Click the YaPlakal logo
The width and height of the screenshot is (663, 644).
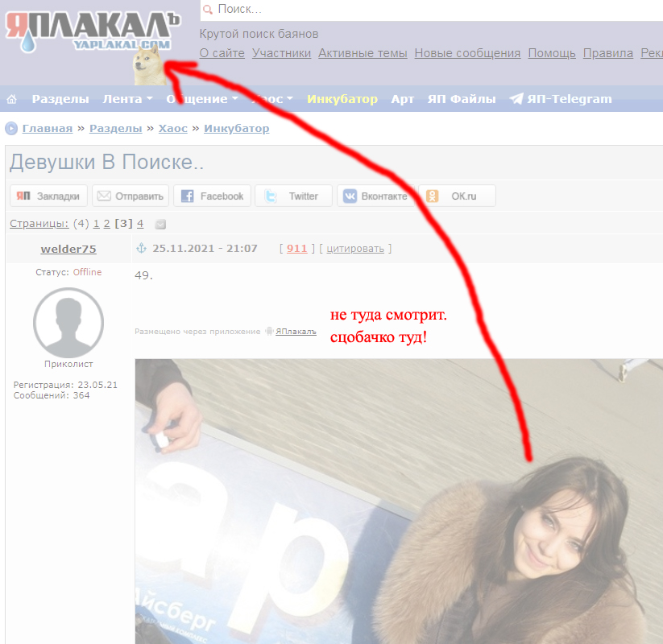pyautogui.click(x=93, y=31)
